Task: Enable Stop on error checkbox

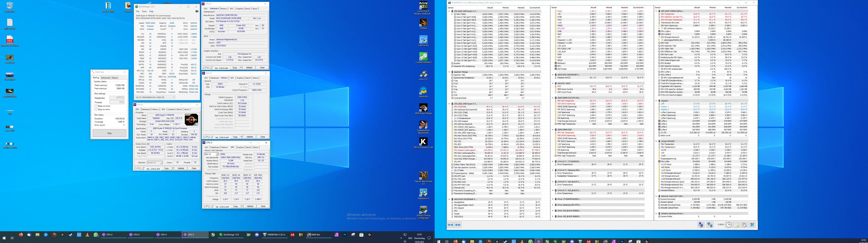Action: [96, 109]
